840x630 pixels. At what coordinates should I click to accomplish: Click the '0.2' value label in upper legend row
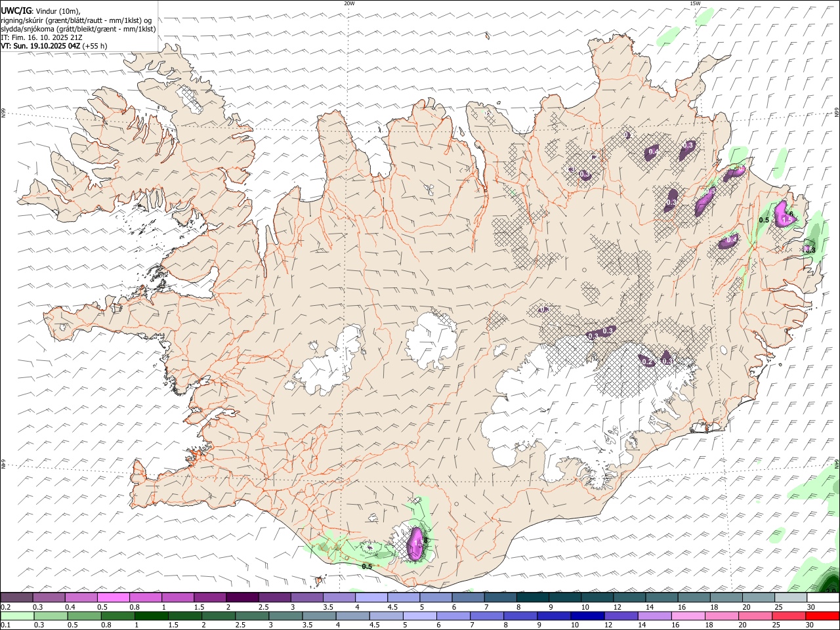click(x=5, y=607)
